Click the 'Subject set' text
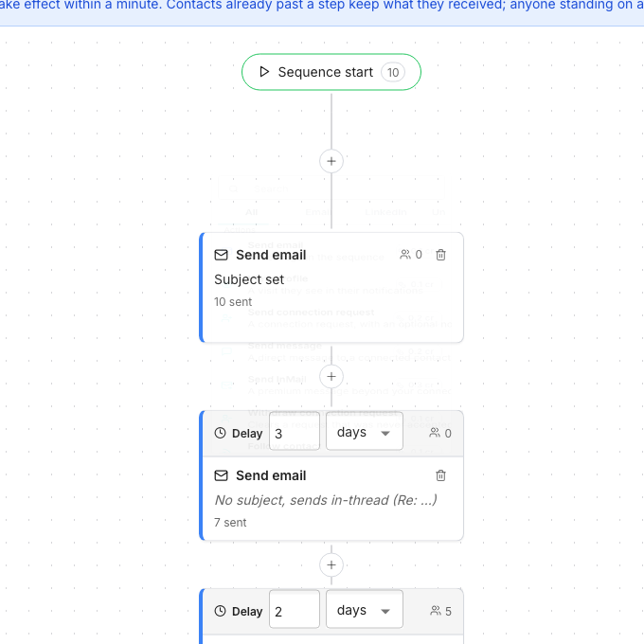The image size is (644, 644). click(249, 279)
